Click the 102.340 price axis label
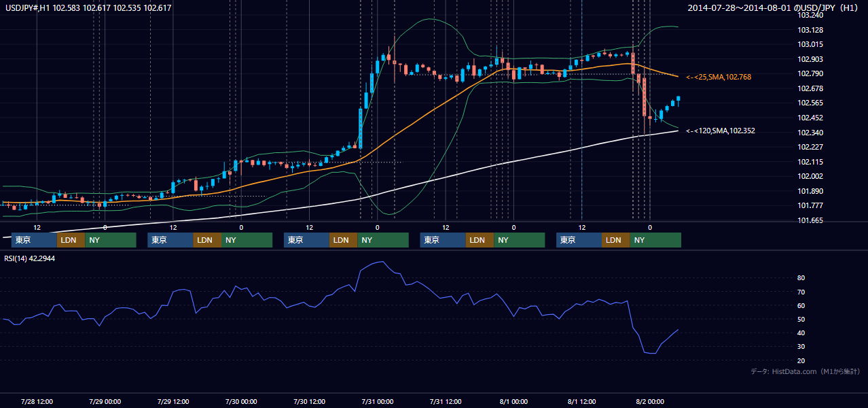This screenshot has width=868, height=408. [812, 133]
